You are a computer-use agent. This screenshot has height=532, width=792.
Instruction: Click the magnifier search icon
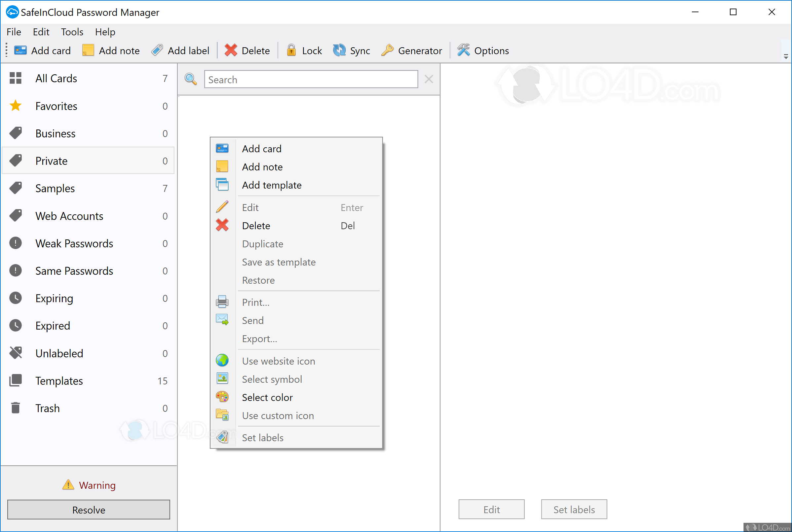point(190,79)
